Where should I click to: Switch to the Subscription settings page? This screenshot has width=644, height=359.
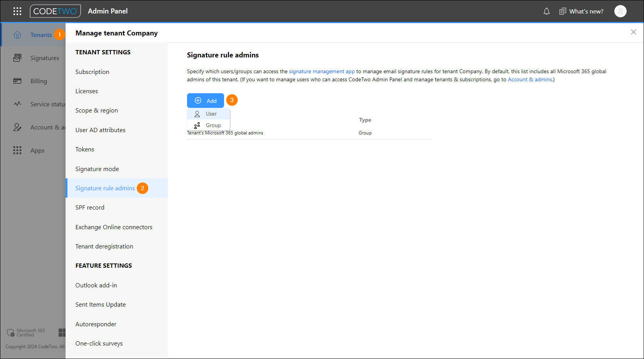(x=92, y=72)
